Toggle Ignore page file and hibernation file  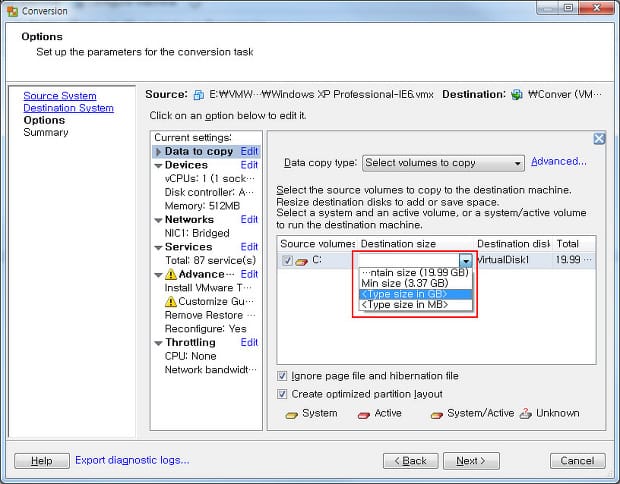(x=282, y=376)
